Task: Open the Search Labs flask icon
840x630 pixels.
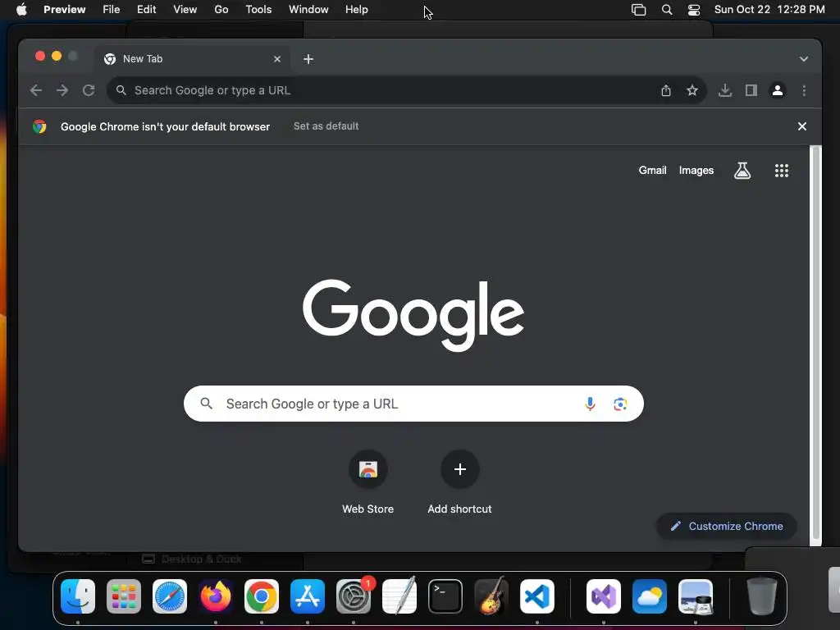Action: 742,171
